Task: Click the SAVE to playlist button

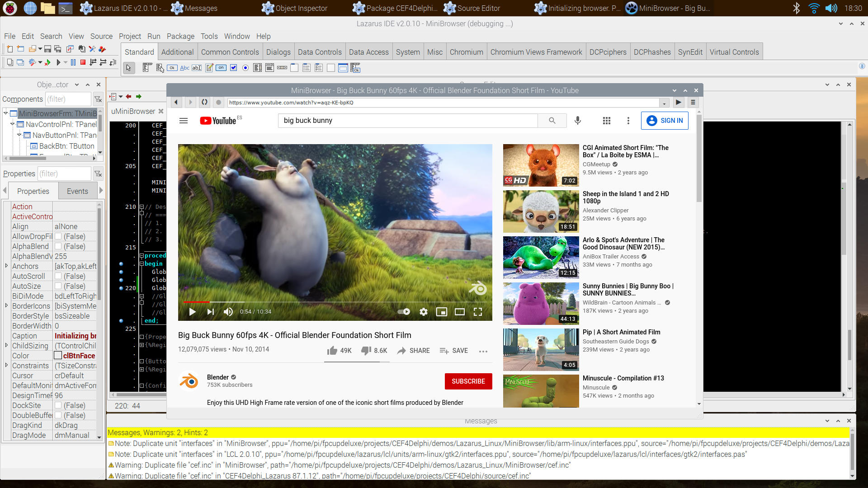Action: [x=454, y=351]
